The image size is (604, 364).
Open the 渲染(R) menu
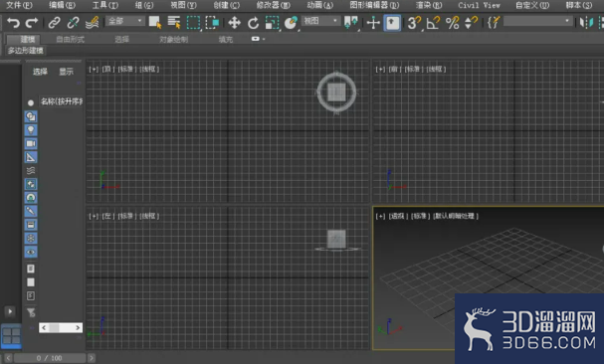pyautogui.click(x=429, y=5)
